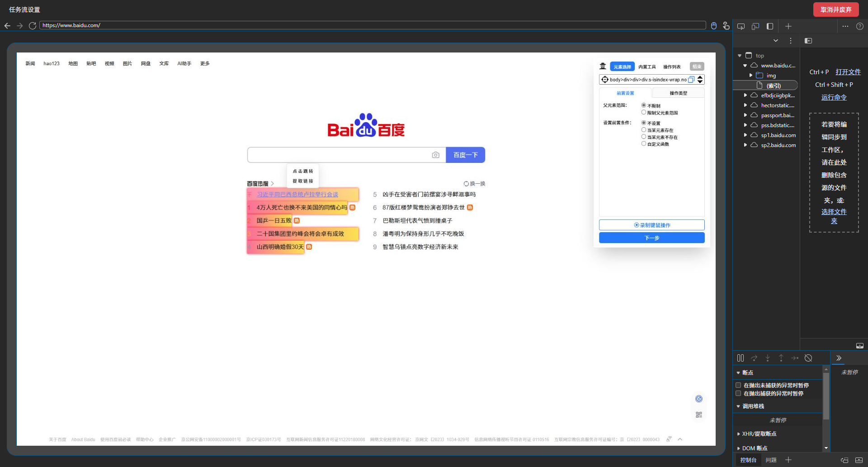Click the step debugger arrow-dot icon
Screen dimensions: 868x467
point(795,358)
